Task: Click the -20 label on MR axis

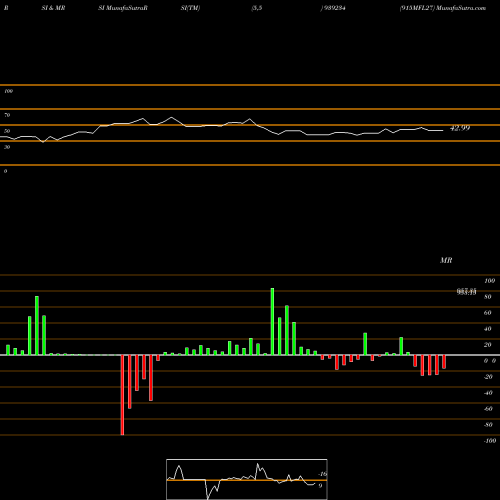Action: tap(488, 377)
